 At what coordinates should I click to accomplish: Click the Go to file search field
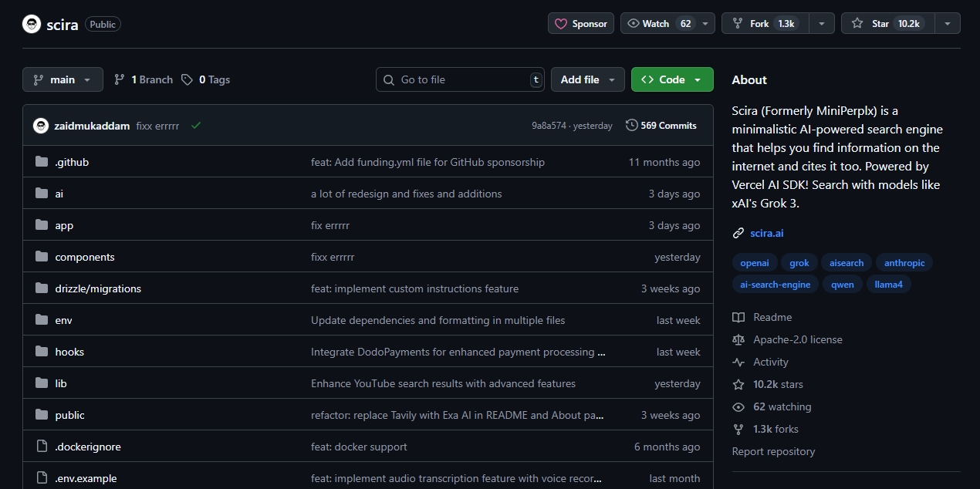pyautogui.click(x=461, y=79)
